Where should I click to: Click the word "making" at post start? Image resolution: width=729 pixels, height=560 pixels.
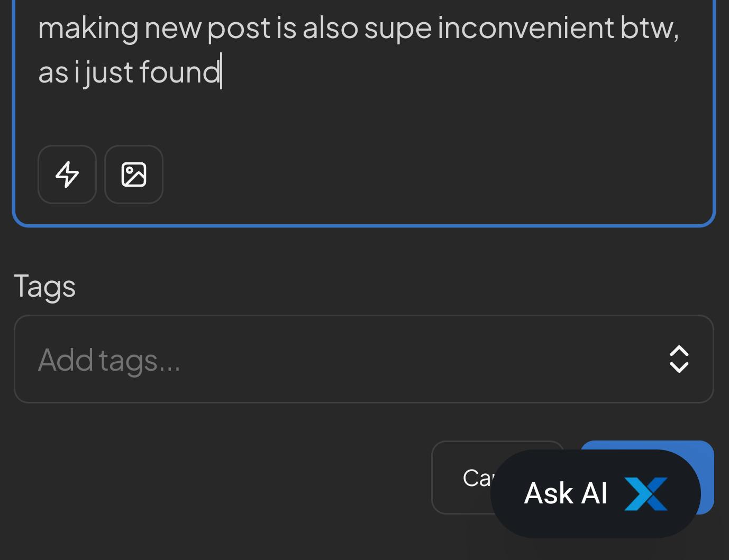pos(88,27)
